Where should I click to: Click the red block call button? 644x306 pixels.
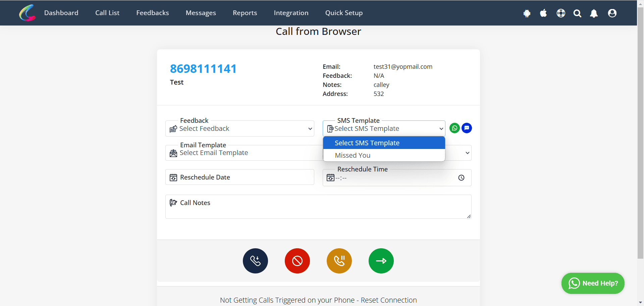297,261
